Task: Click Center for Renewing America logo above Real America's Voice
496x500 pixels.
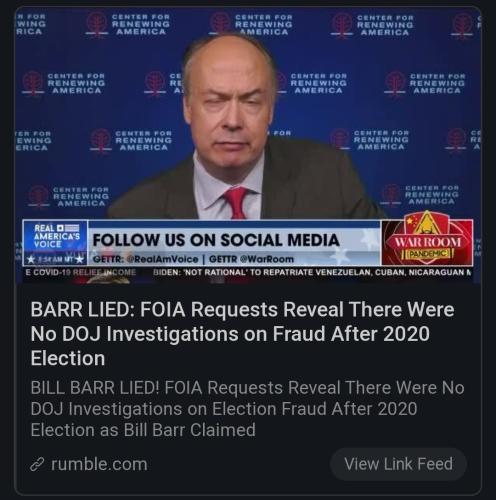Action: 69,196
